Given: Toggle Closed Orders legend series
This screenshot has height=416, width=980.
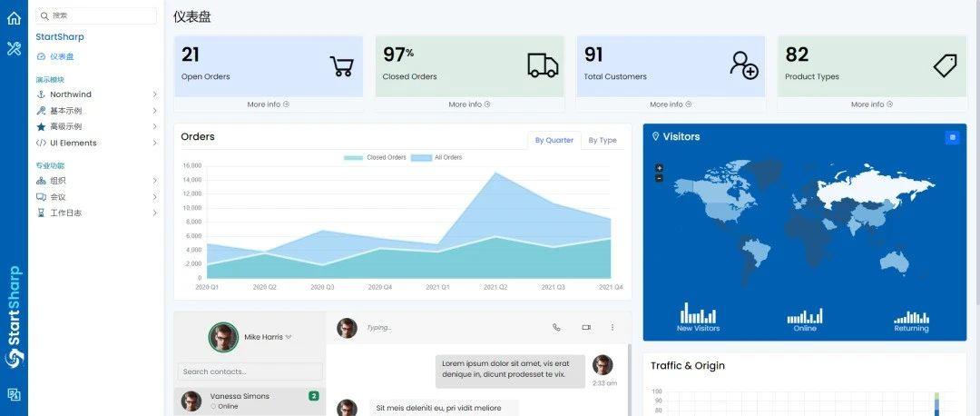Looking at the screenshot, I should (x=375, y=158).
